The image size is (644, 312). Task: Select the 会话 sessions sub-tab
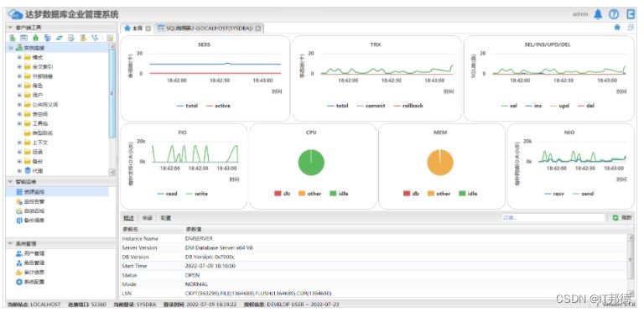[147, 218]
